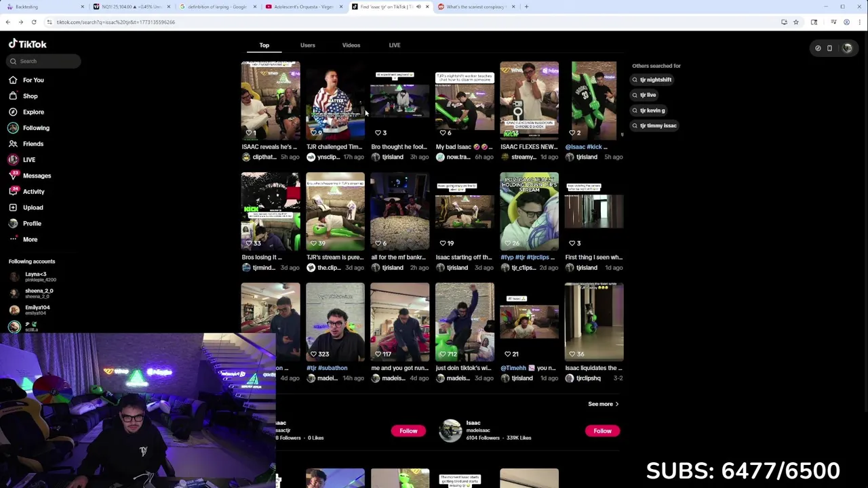Expand the More ellipsis menu
This screenshot has height=488, width=868.
pos(13,239)
